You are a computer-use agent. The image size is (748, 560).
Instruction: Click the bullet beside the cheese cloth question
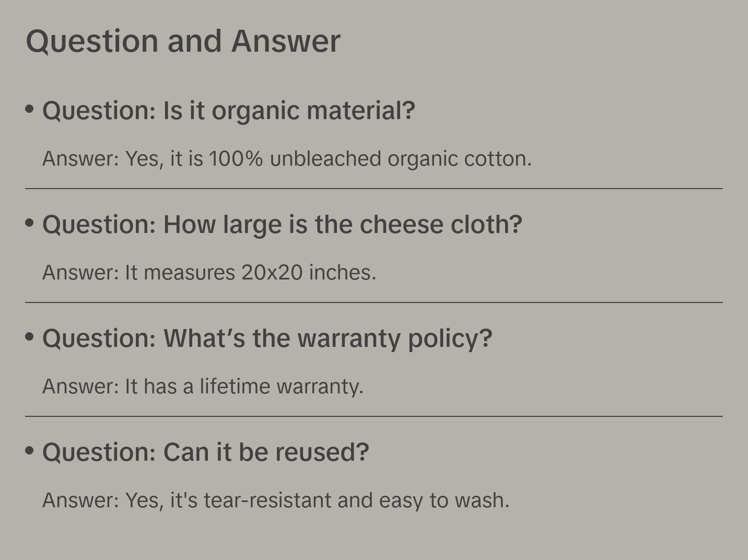(x=30, y=223)
